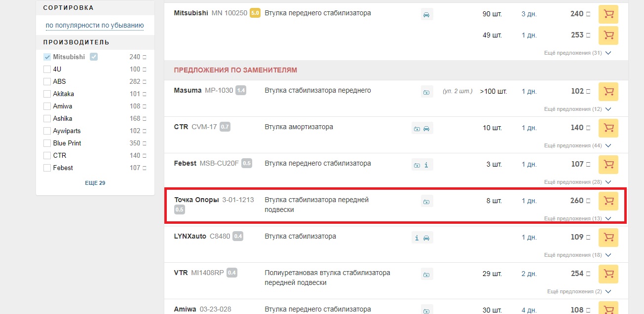Uncheck the Mitsubishi manufacturer filter

coord(47,57)
